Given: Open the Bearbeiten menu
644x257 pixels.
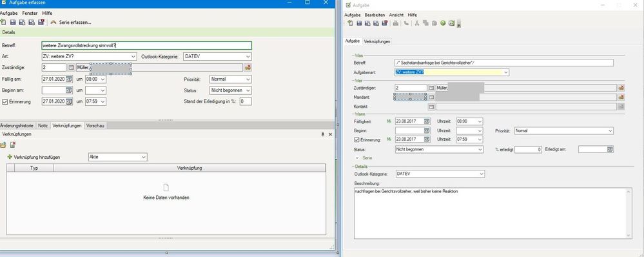Looking at the screenshot, I should point(375,15).
